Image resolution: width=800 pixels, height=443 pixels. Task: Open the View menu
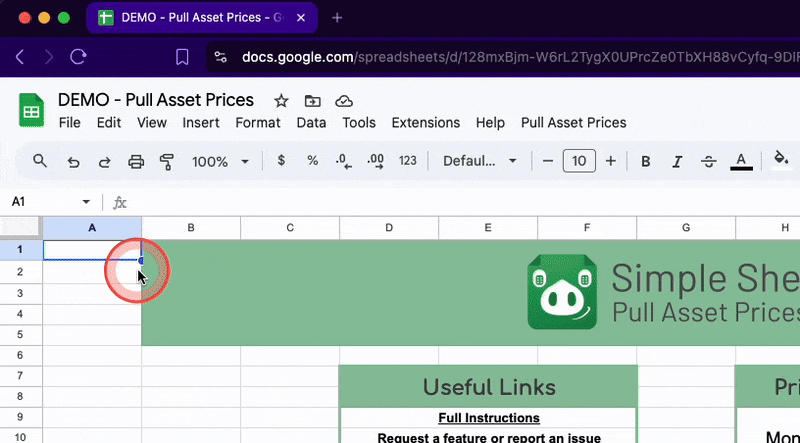[x=152, y=123]
